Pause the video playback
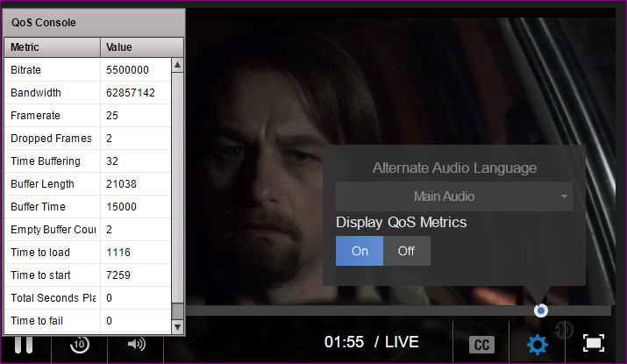627x364 pixels. [x=23, y=345]
